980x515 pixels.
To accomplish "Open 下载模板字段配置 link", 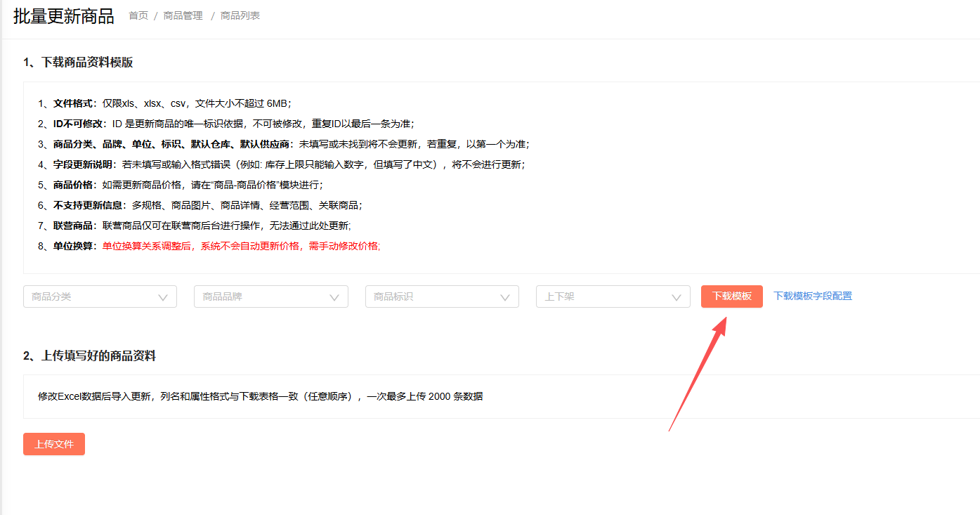I will (x=813, y=296).
